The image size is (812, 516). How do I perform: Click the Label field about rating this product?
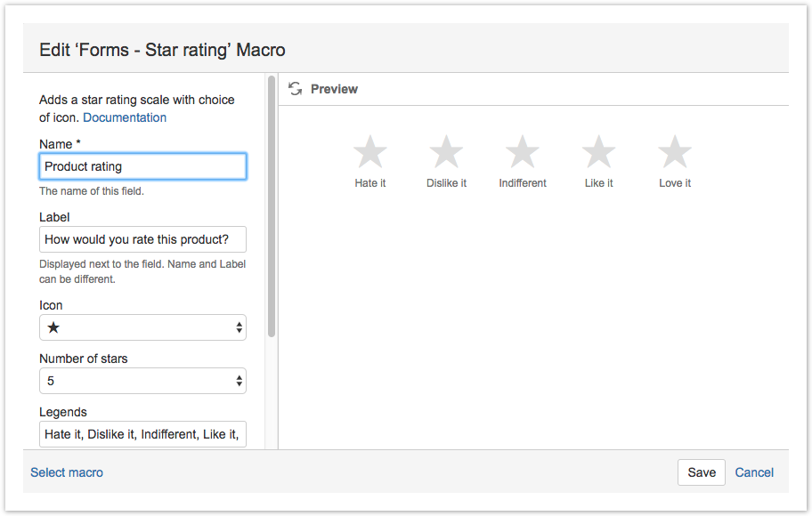coord(143,239)
